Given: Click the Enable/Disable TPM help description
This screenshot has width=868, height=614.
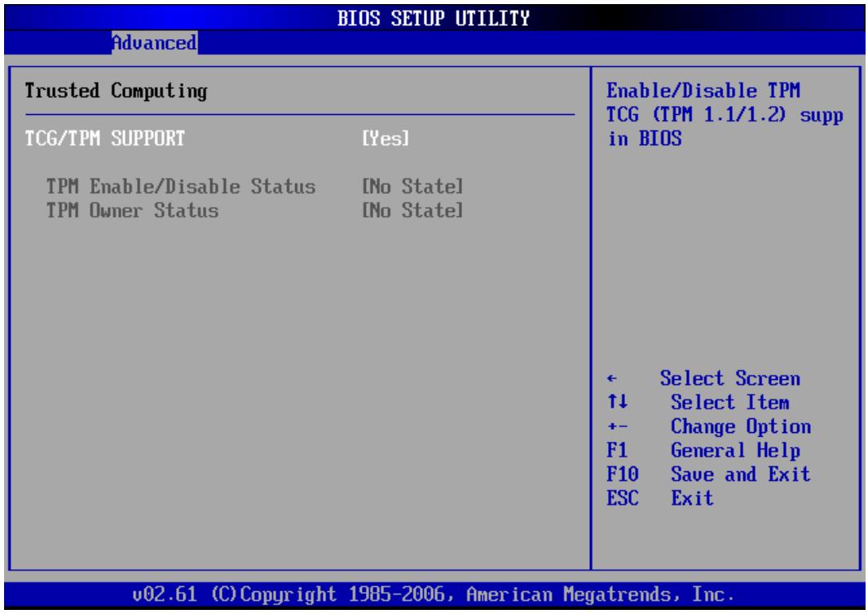Looking at the screenshot, I should pyautogui.click(x=725, y=115).
